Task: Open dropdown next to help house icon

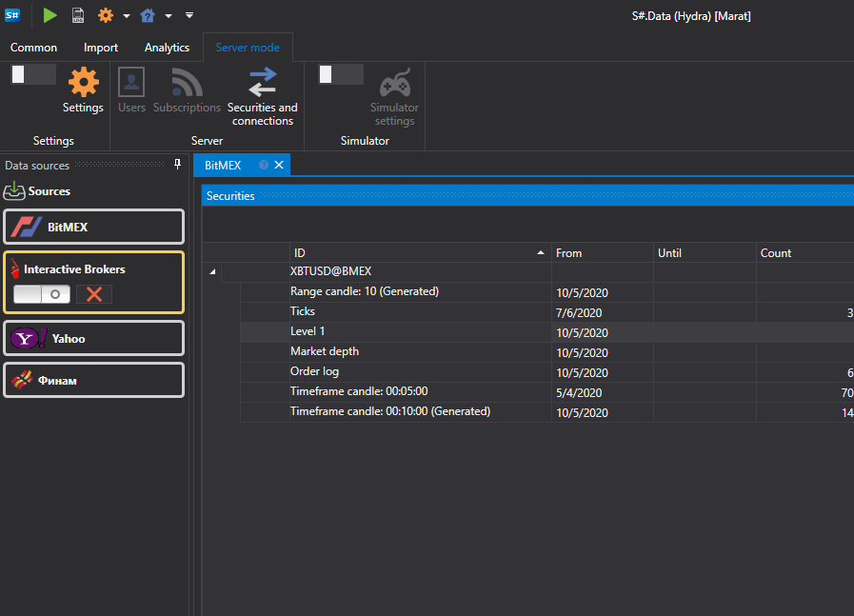Action: coord(169,16)
